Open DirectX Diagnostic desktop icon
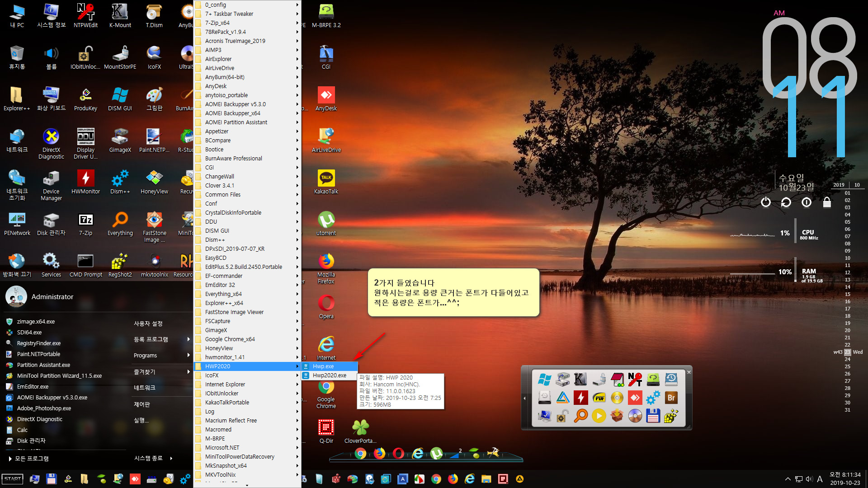This screenshot has height=488, width=868. pyautogui.click(x=51, y=144)
